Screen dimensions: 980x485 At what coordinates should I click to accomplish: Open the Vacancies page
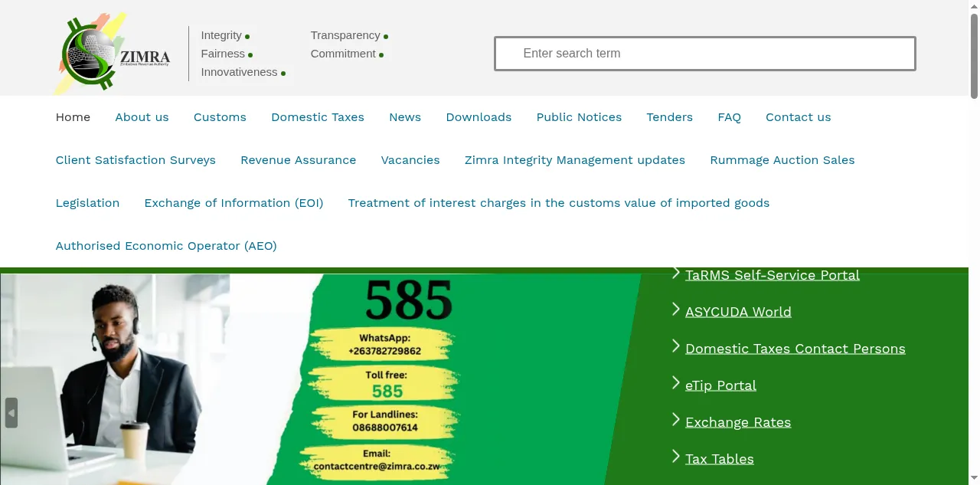tap(410, 160)
